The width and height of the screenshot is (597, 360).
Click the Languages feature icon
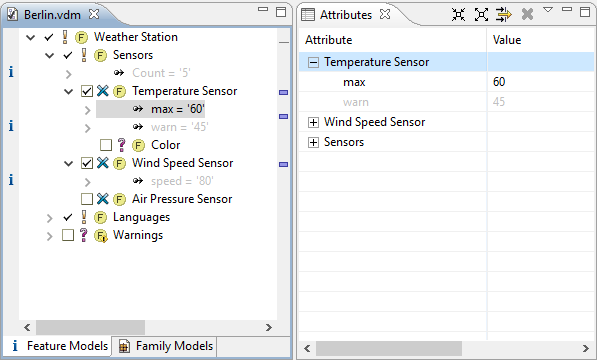(100, 218)
